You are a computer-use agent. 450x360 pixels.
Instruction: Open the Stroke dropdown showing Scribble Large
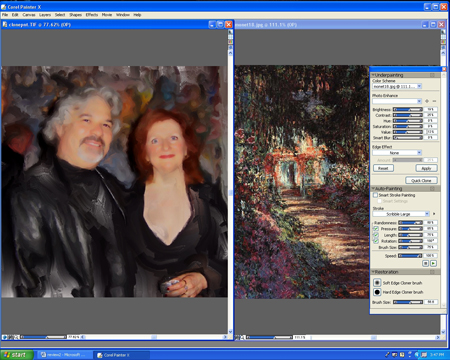[401, 214]
